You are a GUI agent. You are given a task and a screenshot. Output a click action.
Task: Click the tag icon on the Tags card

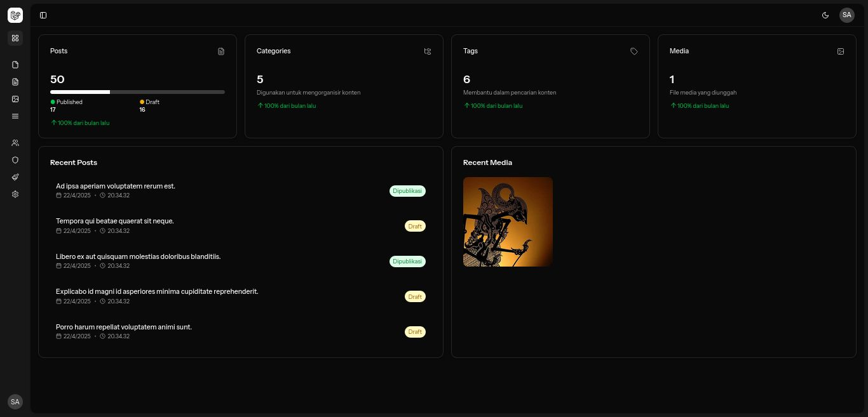634,51
